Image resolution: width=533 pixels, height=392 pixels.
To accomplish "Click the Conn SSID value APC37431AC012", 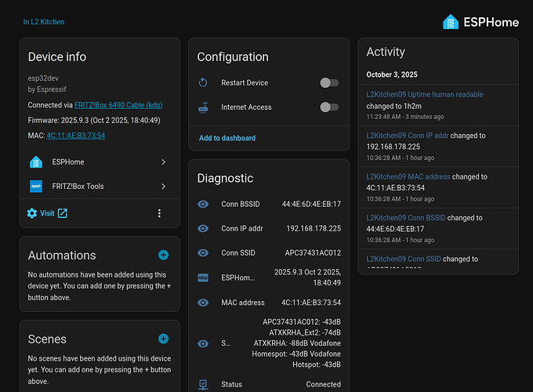I will (x=313, y=253).
